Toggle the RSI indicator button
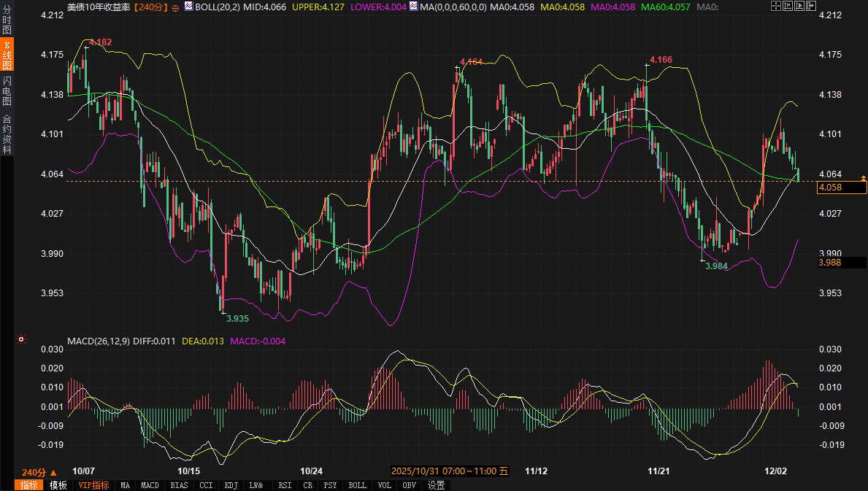 coord(285,485)
